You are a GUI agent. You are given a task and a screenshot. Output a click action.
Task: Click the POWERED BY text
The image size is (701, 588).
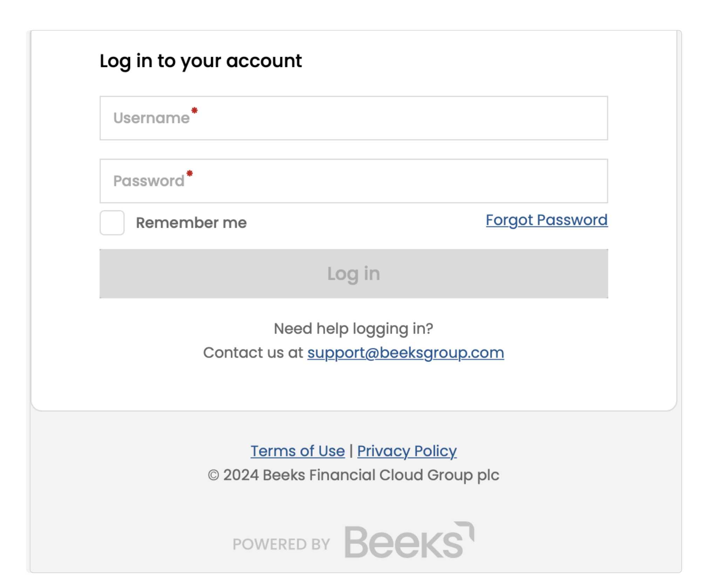pos(281,544)
